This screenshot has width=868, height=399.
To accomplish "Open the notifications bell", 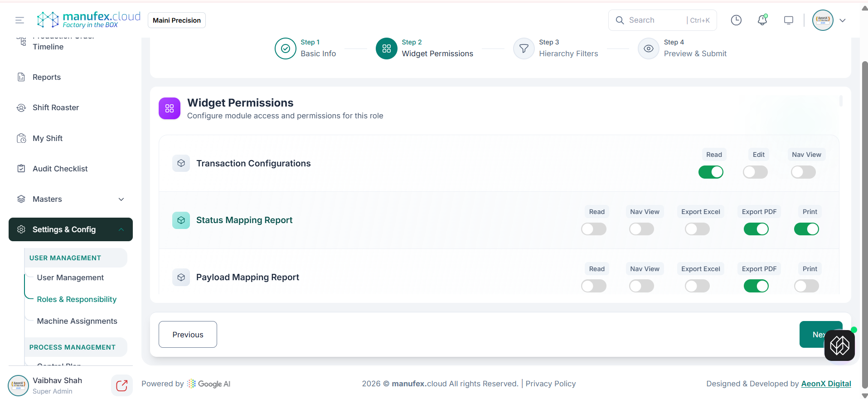I will [762, 20].
